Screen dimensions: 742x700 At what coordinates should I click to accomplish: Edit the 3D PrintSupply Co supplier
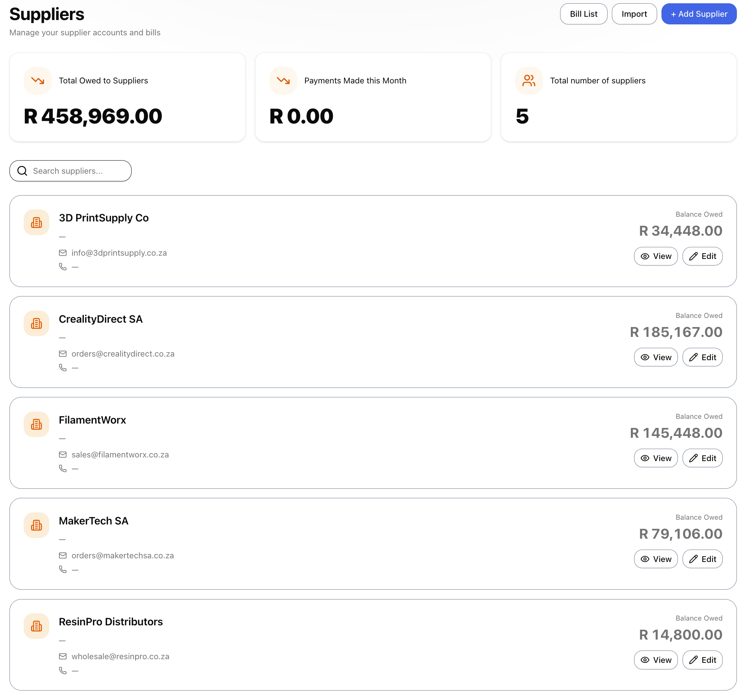click(x=702, y=256)
